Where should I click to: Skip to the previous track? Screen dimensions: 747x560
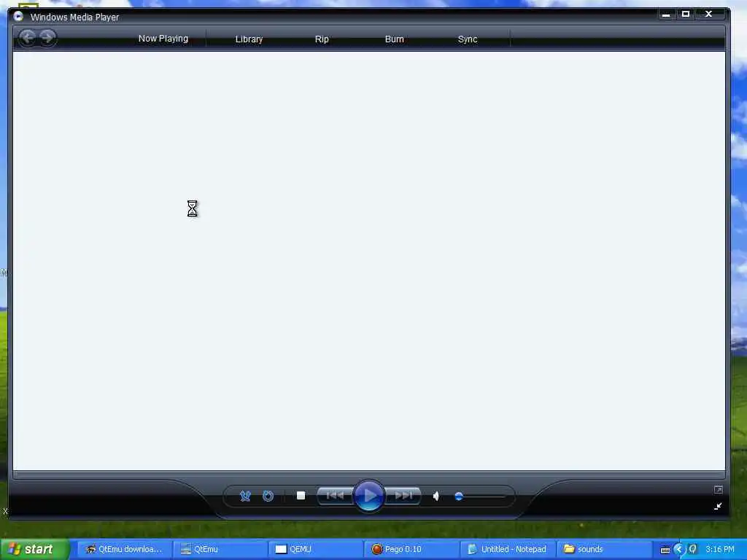pyautogui.click(x=336, y=496)
